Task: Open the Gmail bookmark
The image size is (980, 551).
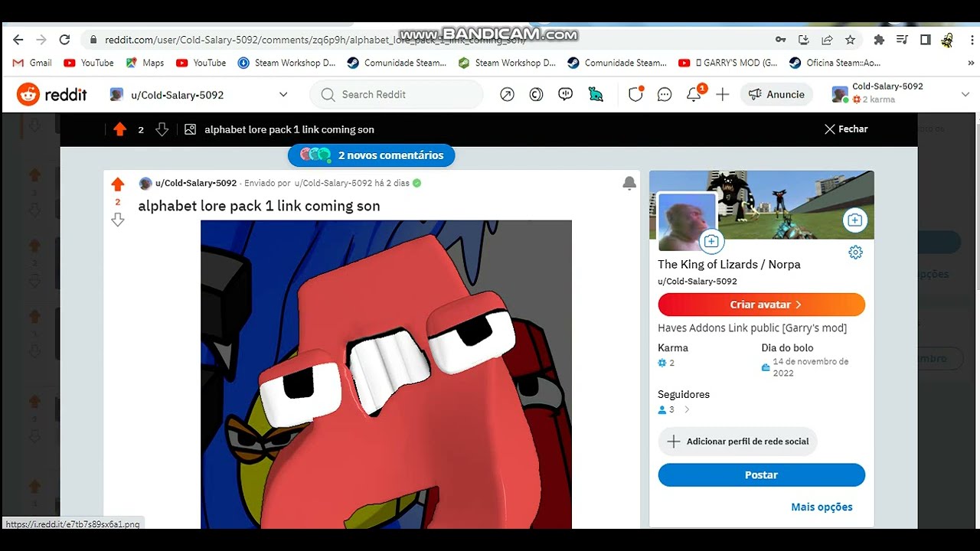Action: pyautogui.click(x=32, y=63)
